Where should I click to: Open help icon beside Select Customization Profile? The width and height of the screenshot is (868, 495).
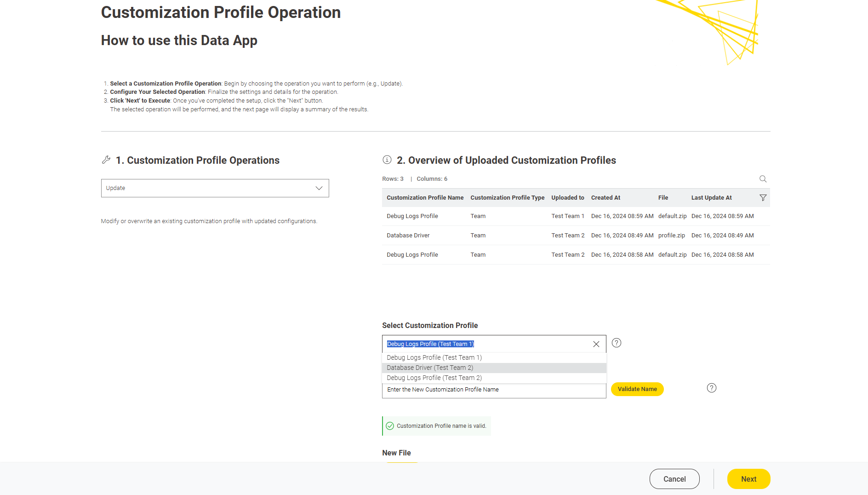(x=617, y=343)
